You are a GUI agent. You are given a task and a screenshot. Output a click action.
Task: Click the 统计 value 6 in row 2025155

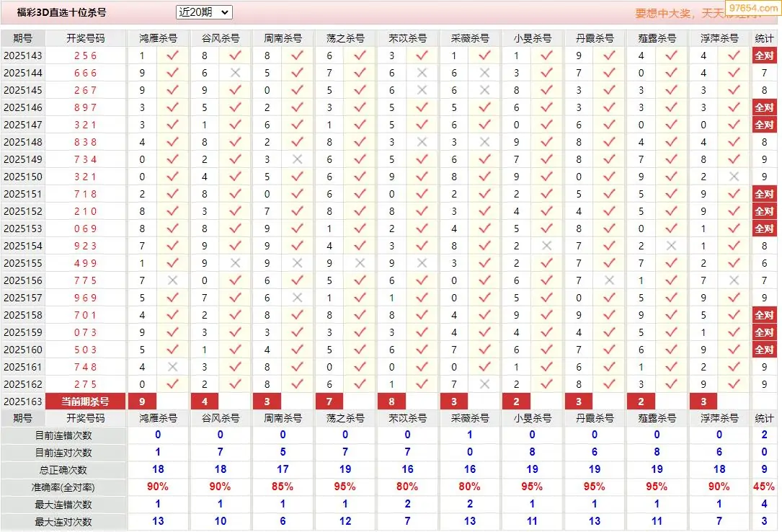pyautogui.click(x=764, y=263)
